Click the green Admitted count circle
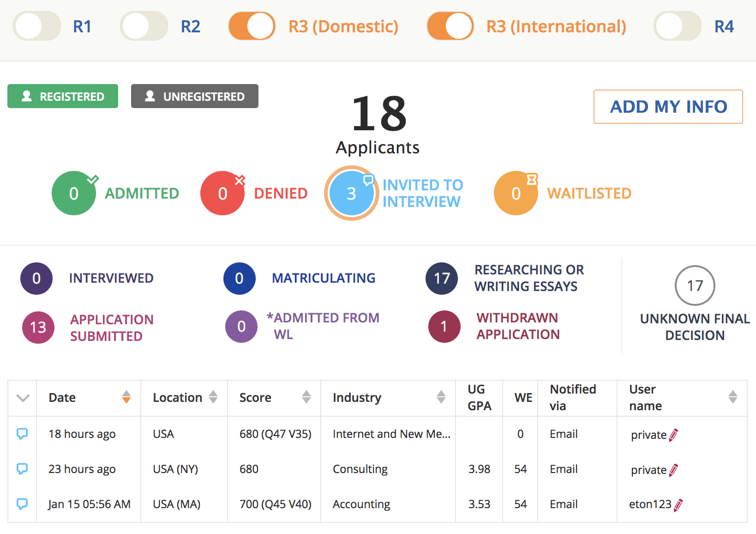The height and width of the screenshot is (534, 756). (x=74, y=194)
